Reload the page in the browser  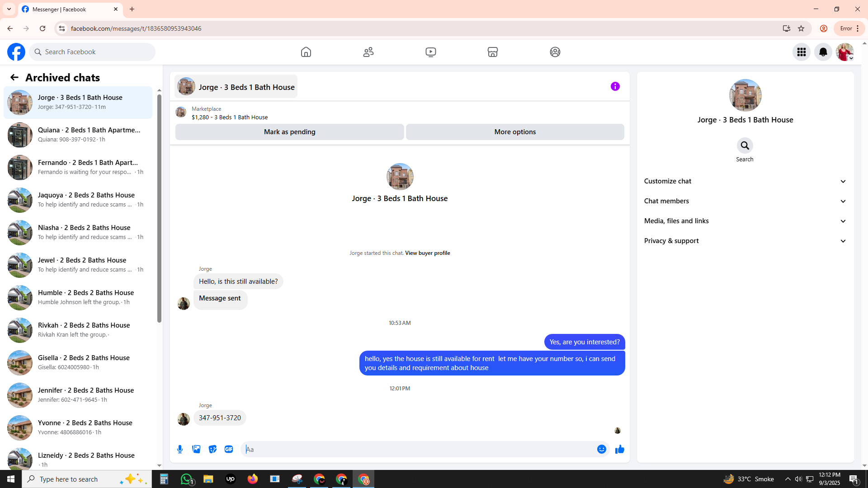coord(42,28)
